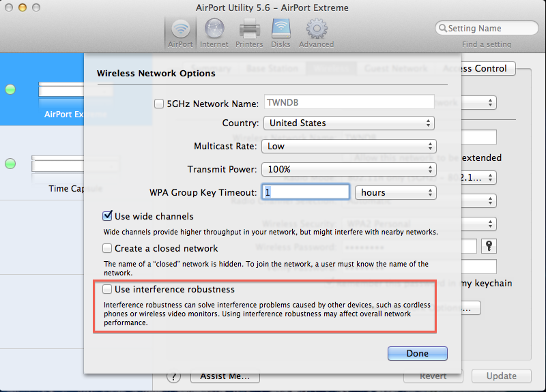Open the Printers toolbar section
The height and width of the screenshot is (392, 546).
249,33
